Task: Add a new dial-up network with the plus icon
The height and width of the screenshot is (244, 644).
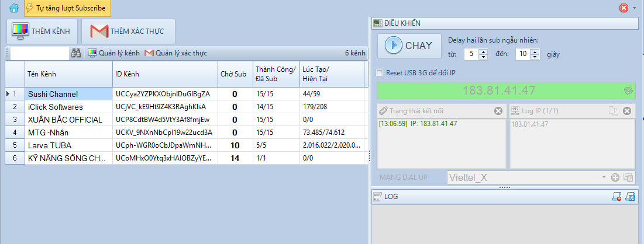Action: (615, 177)
